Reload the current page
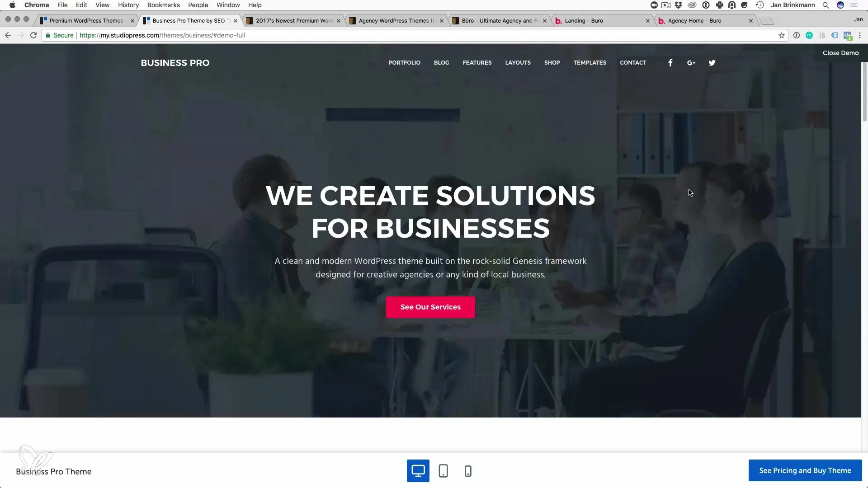The image size is (868, 488). tap(33, 35)
